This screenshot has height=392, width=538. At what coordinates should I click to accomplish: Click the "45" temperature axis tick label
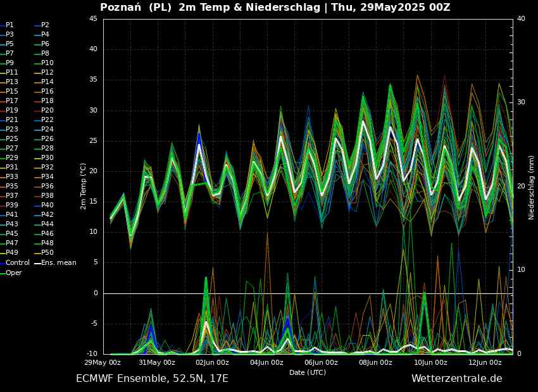tap(94, 19)
